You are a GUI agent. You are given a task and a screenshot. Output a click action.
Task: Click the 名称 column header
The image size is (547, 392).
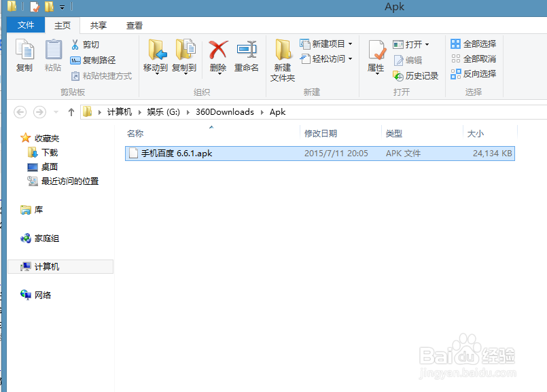135,133
